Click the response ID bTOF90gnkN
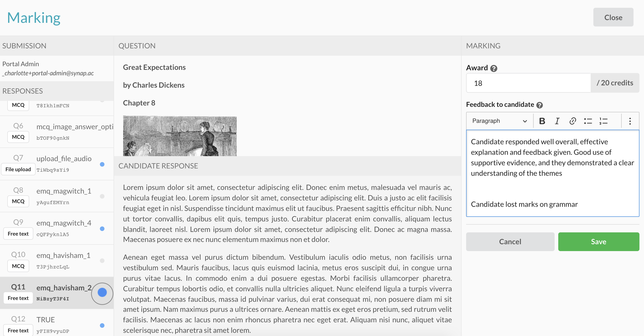This screenshot has width=644, height=336. click(53, 138)
